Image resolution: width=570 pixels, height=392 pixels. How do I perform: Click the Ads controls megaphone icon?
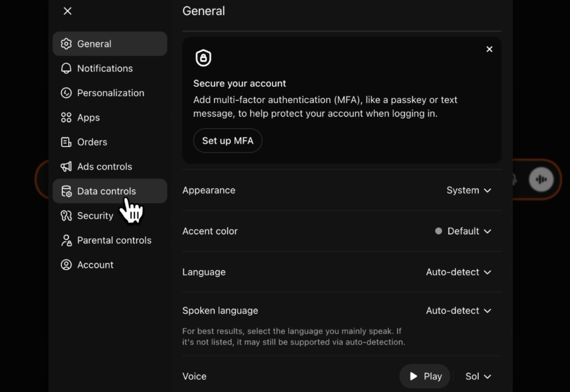click(66, 167)
